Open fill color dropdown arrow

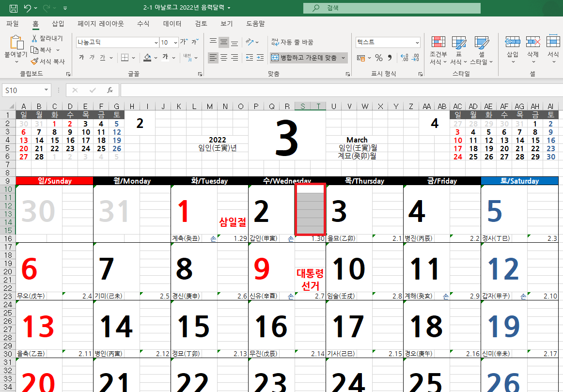point(156,58)
